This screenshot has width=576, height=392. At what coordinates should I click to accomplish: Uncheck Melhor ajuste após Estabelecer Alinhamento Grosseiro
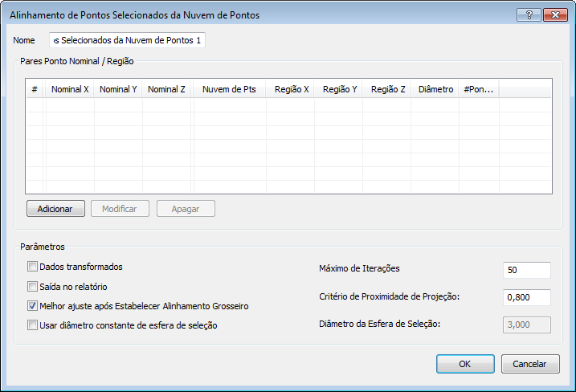coord(33,306)
